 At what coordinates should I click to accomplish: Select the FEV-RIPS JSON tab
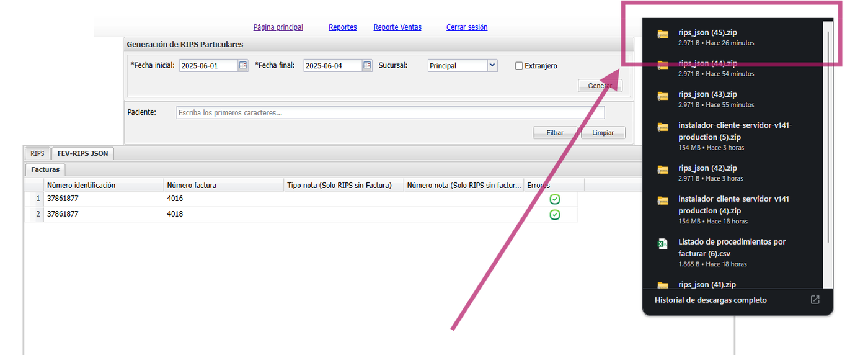(x=82, y=153)
